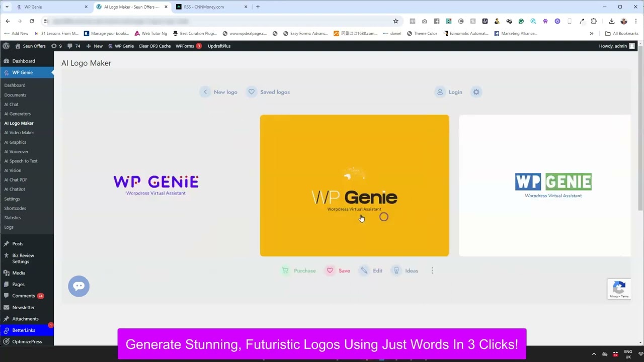Open the Theme Color bookmark
This screenshot has width=644, height=362.
[x=422, y=34]
